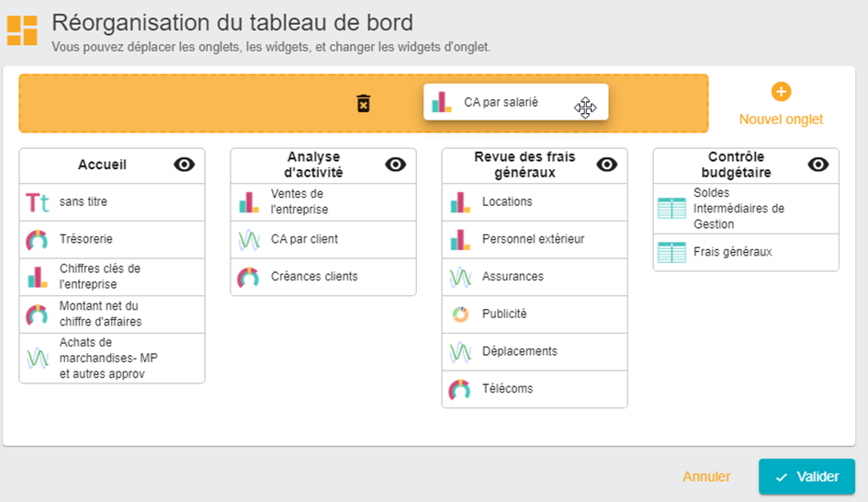Click the gauge icon next to Trésorerie
The height and width of the screenshot is (502, 868).
pos(38,240)
